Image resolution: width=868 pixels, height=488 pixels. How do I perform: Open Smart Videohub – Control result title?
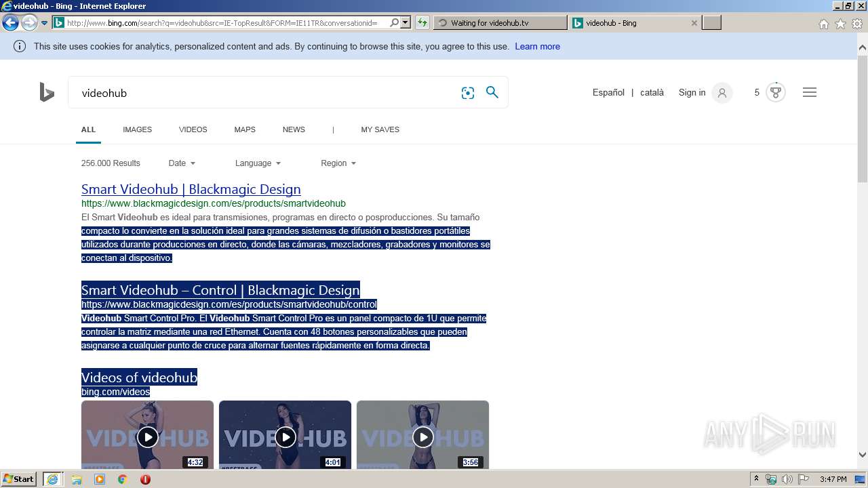[220, 290]
